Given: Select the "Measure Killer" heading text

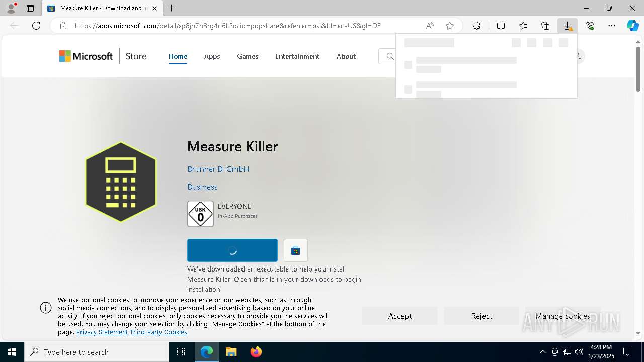Looking at the screenshot, I should point(232,146).
